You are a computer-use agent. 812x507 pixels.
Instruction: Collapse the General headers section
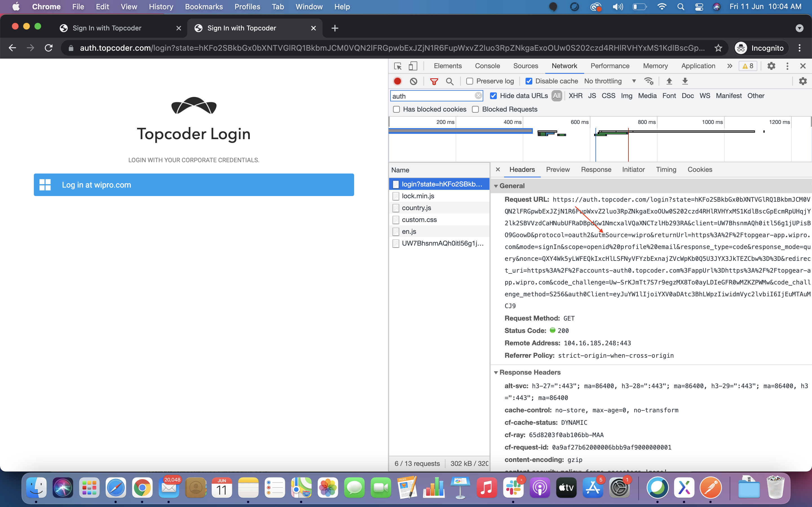496,186
